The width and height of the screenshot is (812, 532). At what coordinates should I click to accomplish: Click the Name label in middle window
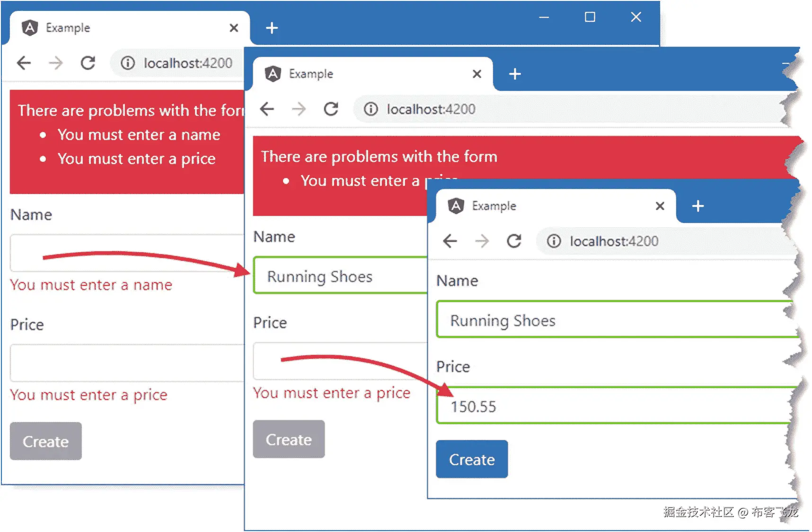pos(274,237)
